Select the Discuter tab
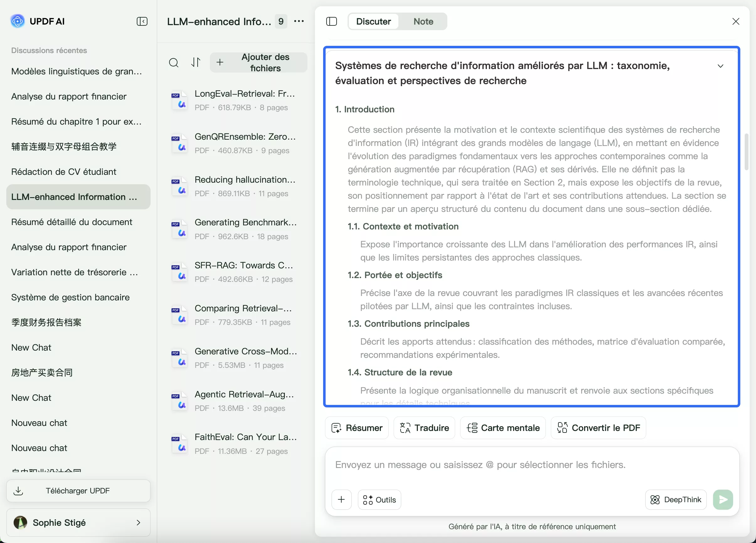Screen dimensions: 756x543 pyautogui.click(x=373, y=21)
